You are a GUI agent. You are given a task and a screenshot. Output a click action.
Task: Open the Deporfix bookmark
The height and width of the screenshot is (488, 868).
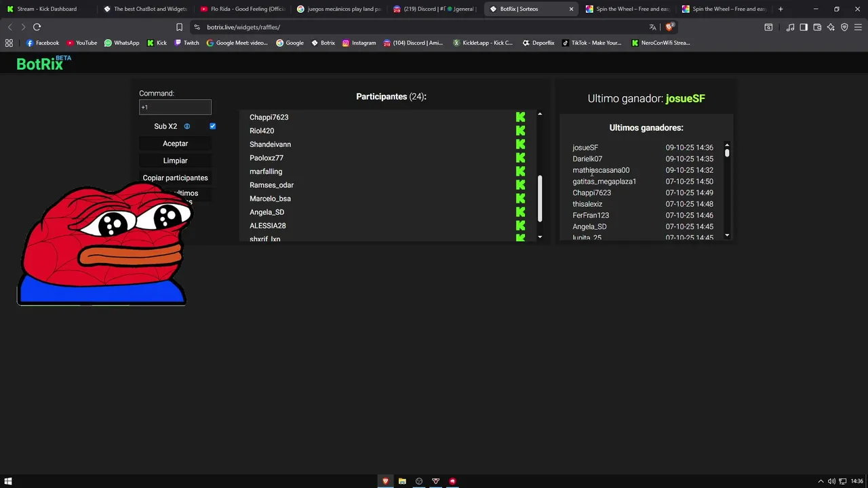[x=538, y=43]
